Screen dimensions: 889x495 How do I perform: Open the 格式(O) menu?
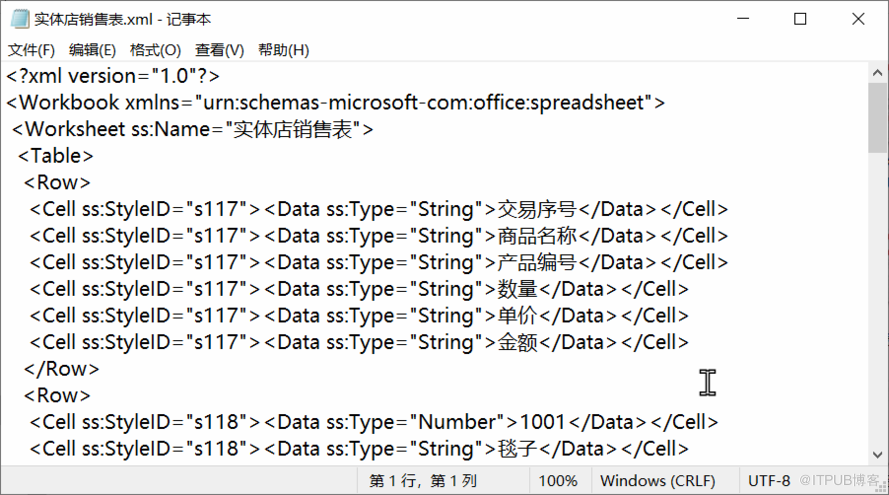tap(155, 50)
